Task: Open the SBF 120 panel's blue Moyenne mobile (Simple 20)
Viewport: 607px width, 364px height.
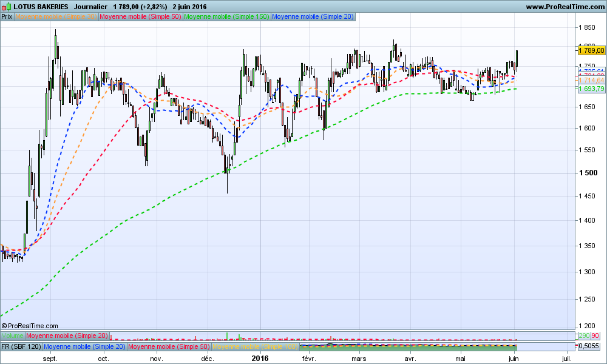Action: 85,346
